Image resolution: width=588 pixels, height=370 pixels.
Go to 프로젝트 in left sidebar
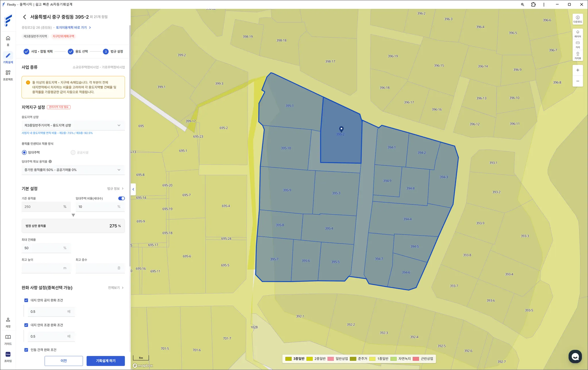click(8, 75)
